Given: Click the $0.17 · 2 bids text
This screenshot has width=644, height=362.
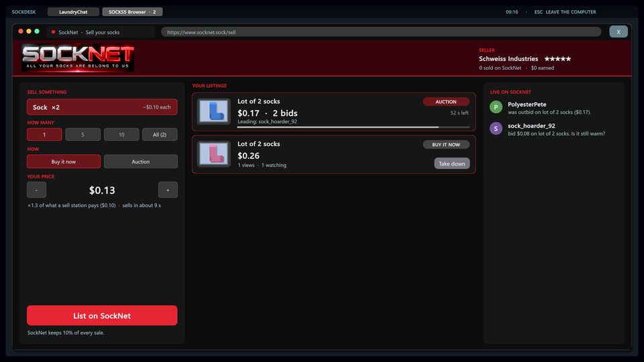Looking at the screenshot, I should point(268,113).
